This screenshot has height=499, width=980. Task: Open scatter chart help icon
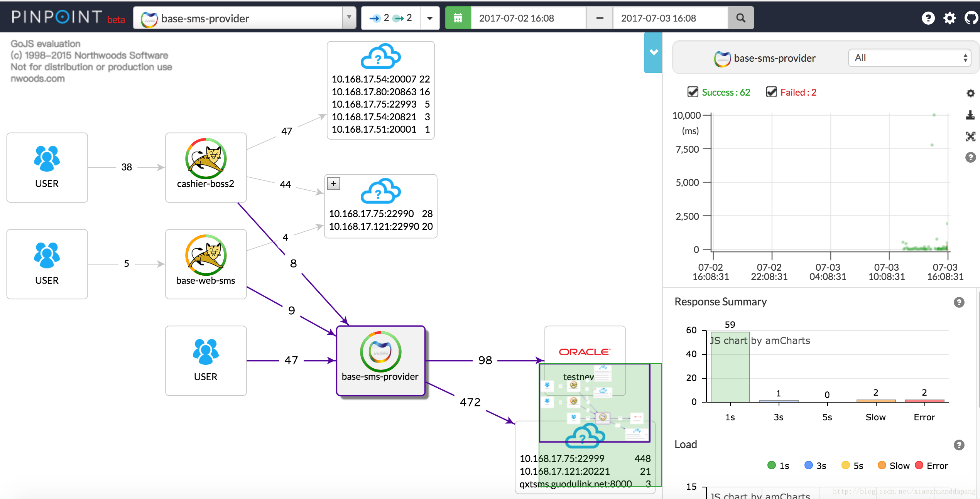point(970,157)
